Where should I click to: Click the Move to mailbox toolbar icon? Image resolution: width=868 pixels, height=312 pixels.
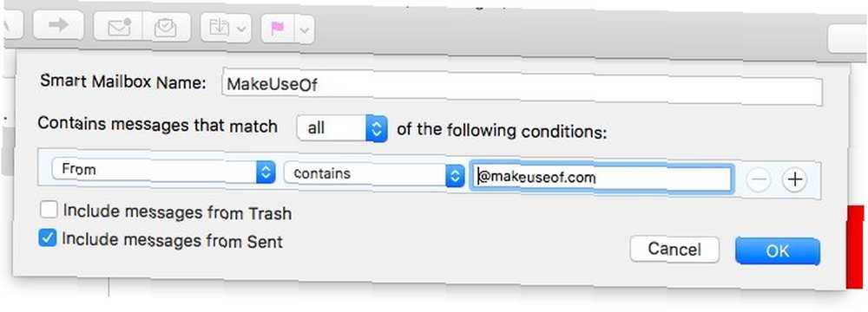[x=218, y=29]
